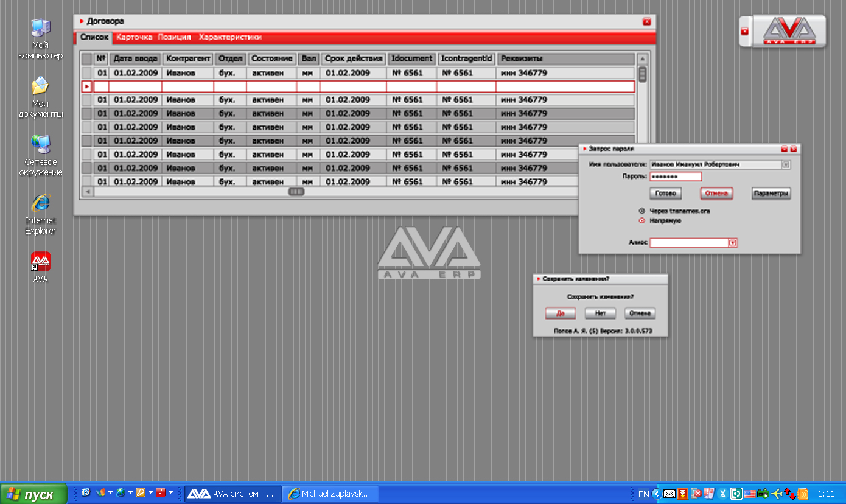Open the Позиция tab
The width and height of the screenshot is (846, 504).
click(174, 38)
